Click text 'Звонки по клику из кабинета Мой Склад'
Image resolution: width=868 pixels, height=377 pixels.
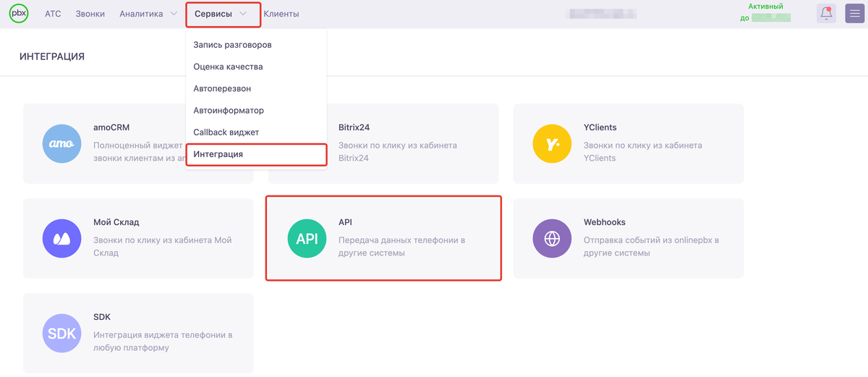(x=163, y=247)
